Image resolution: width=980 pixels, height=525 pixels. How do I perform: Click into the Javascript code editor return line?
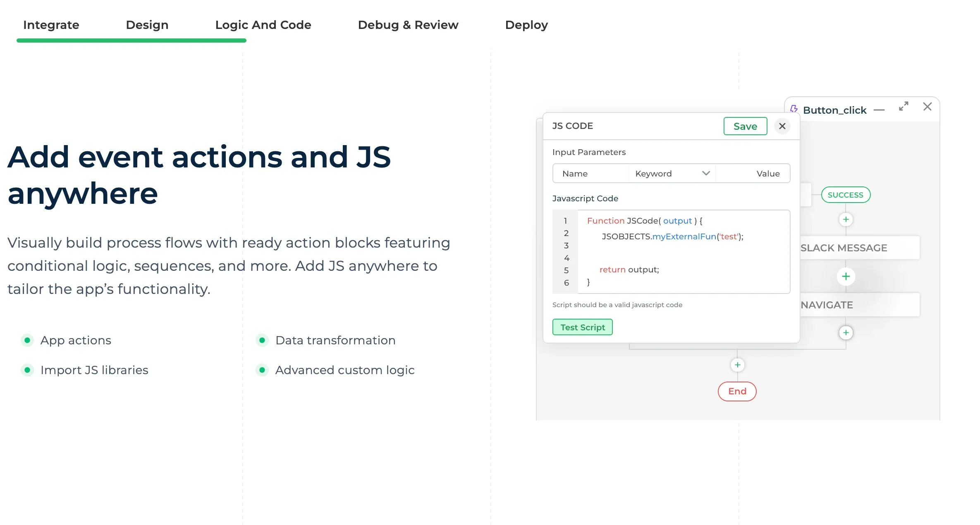pyautogui.click(x=629, y=270)
